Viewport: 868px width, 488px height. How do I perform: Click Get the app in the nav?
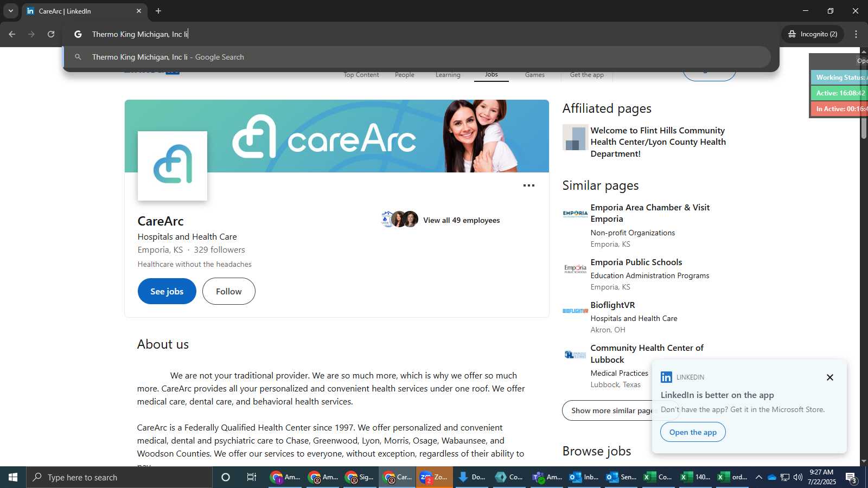click(x=587, y=75)
